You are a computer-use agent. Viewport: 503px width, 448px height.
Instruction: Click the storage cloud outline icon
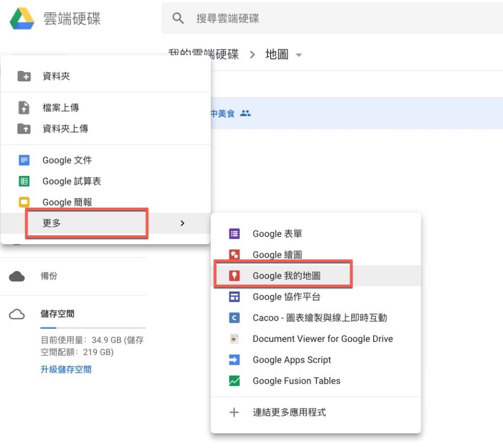17,314
